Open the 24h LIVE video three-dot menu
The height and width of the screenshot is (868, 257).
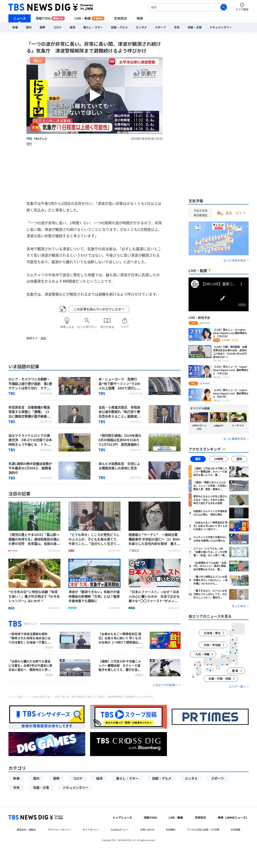(x=241, y=284)
